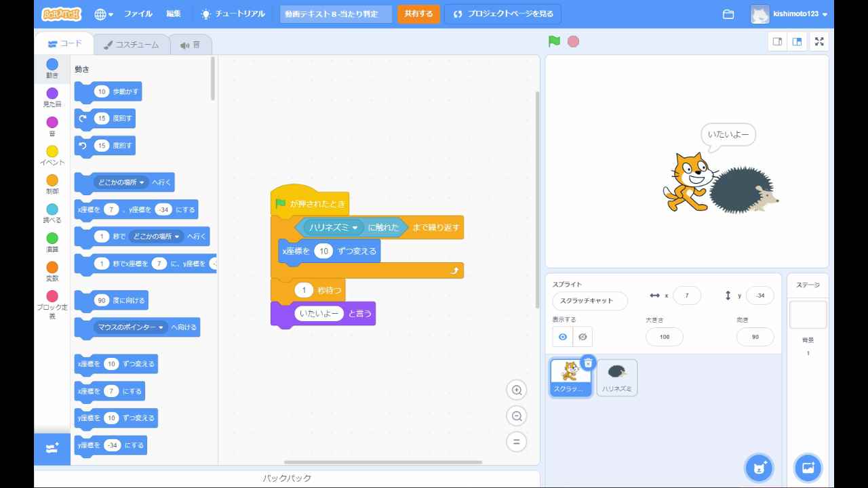Select the イベント events category

tap(52, 156)
